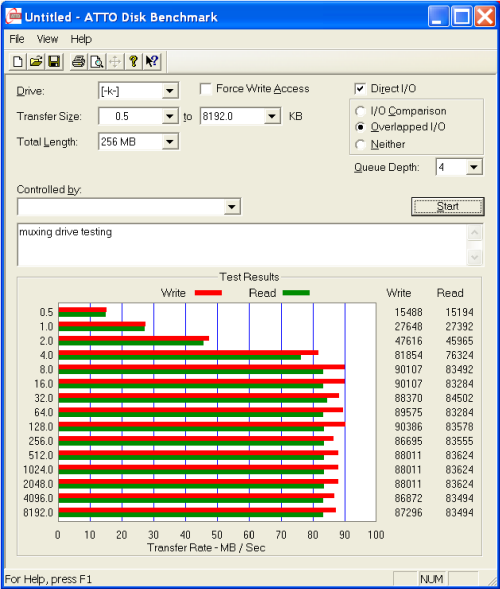Click read value 76324
Image resolution: width=500 pixels, height=589 pixels.
coord(459,355)
